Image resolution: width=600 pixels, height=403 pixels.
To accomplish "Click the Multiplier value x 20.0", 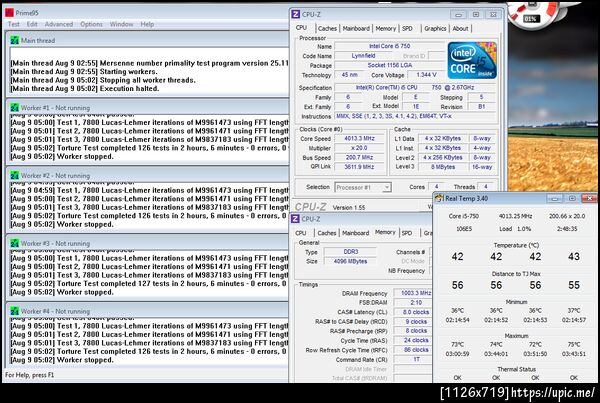I will click(359, 148).
